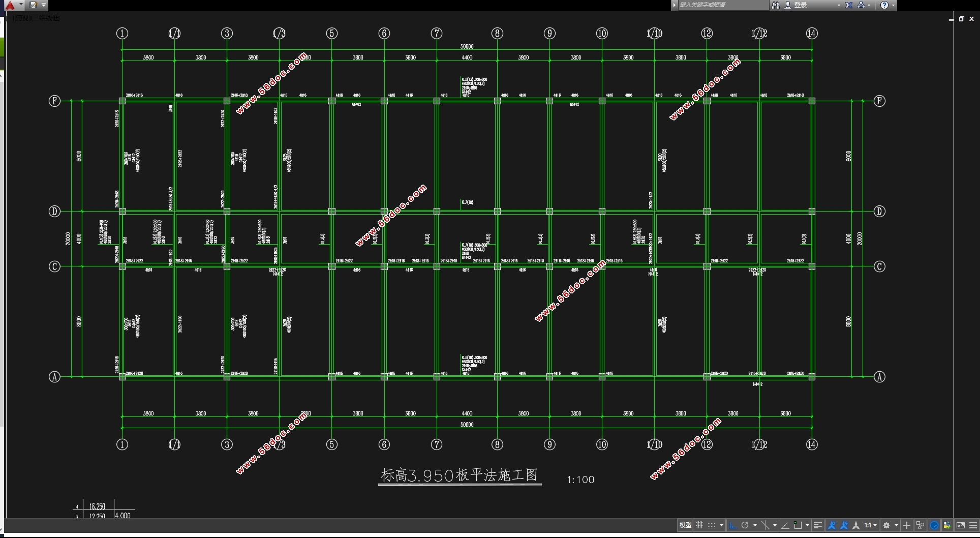Expand the Quick Access Toolbar customize arrow

44,5
